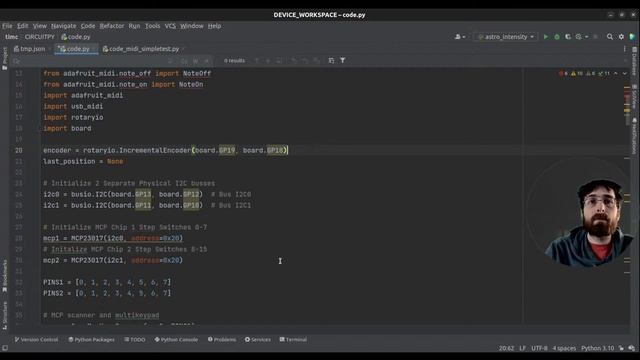The width and height of the screenshot is (640, 360).
Task: Expand the profiler options dropdown arrow
Action: coord(587,37)
